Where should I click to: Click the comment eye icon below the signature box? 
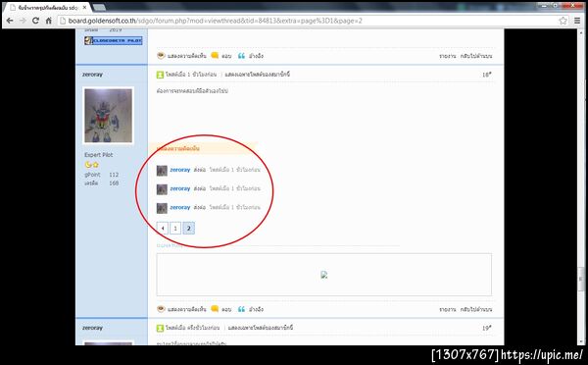161,309
